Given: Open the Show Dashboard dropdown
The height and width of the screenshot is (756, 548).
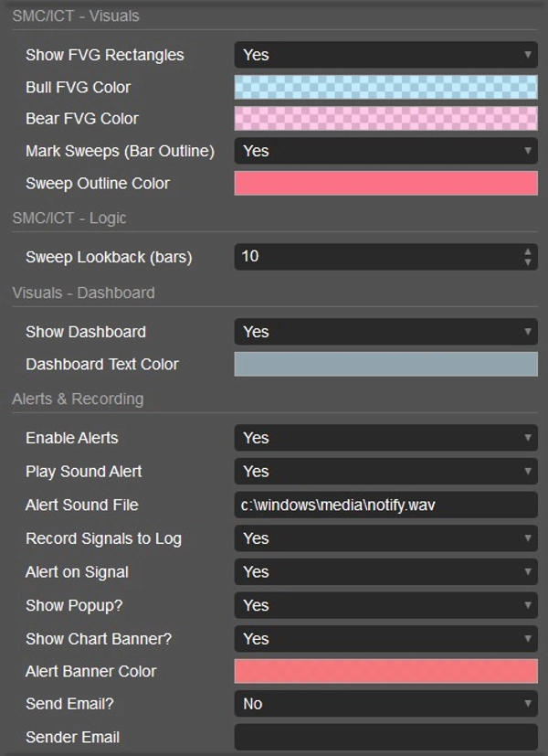Looking at the screenshot, I should coord(384,332).
